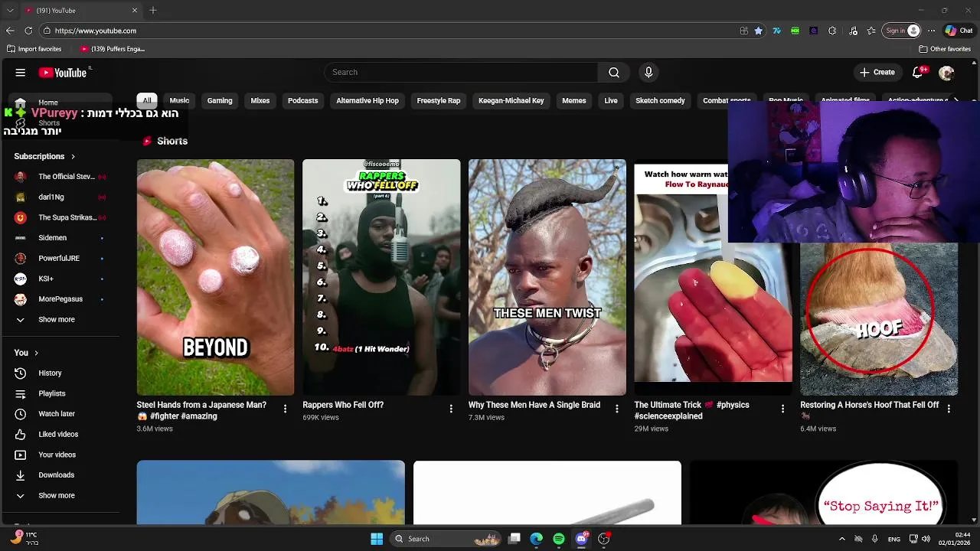Select the Alternative Hip Hop chip
980x551 pixels.
click(x=367, y=101)
